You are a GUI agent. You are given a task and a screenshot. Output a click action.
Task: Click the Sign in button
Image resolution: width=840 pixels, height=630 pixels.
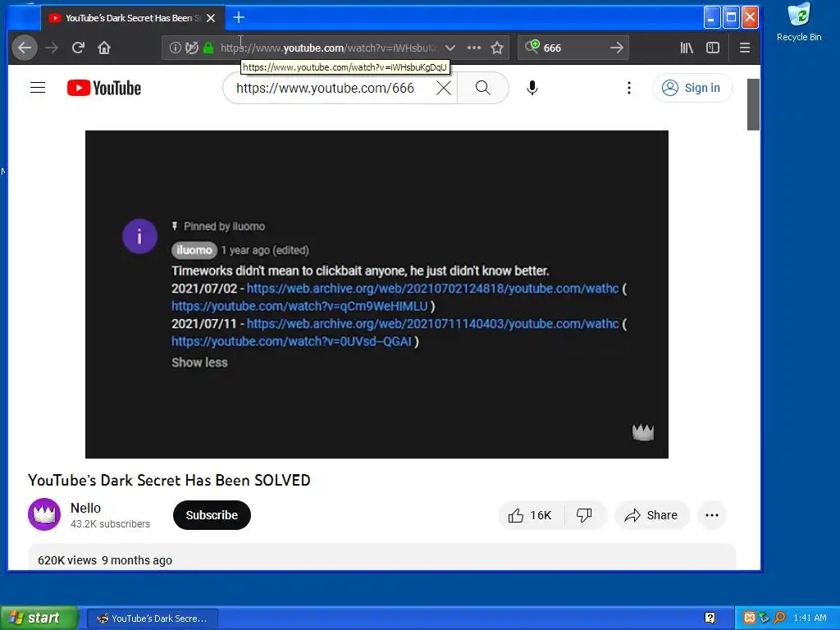point(692,88)
